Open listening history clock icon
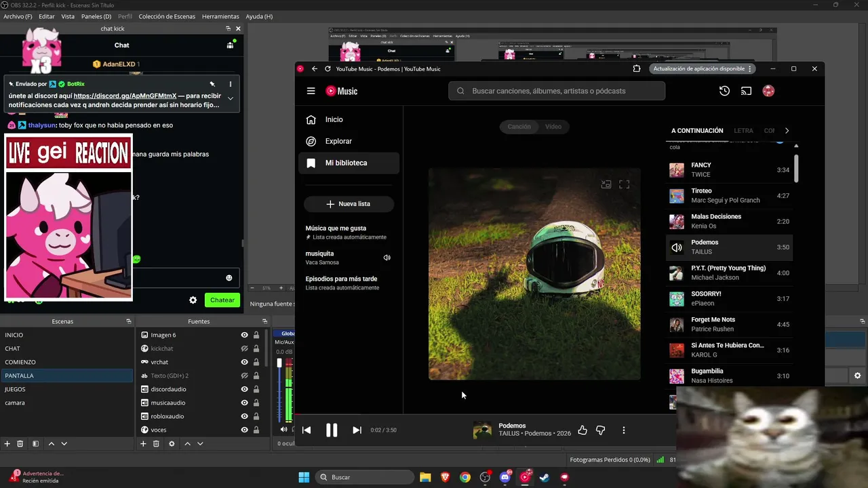Image resolution: width=868 pixels, height=488 pixels. (724, 91)
